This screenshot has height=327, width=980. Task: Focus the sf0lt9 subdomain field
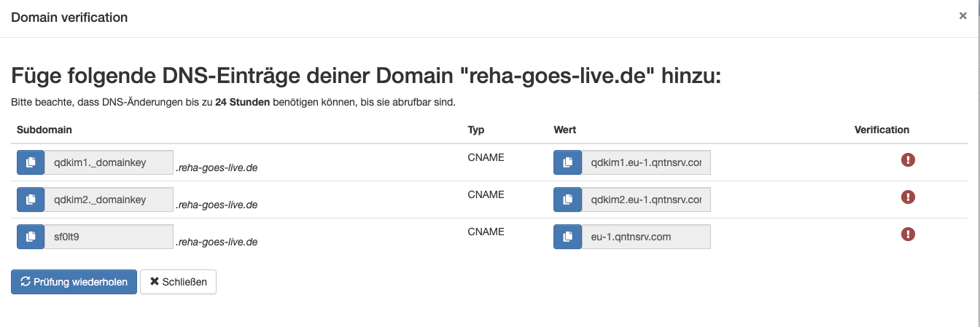click(109, 237)
